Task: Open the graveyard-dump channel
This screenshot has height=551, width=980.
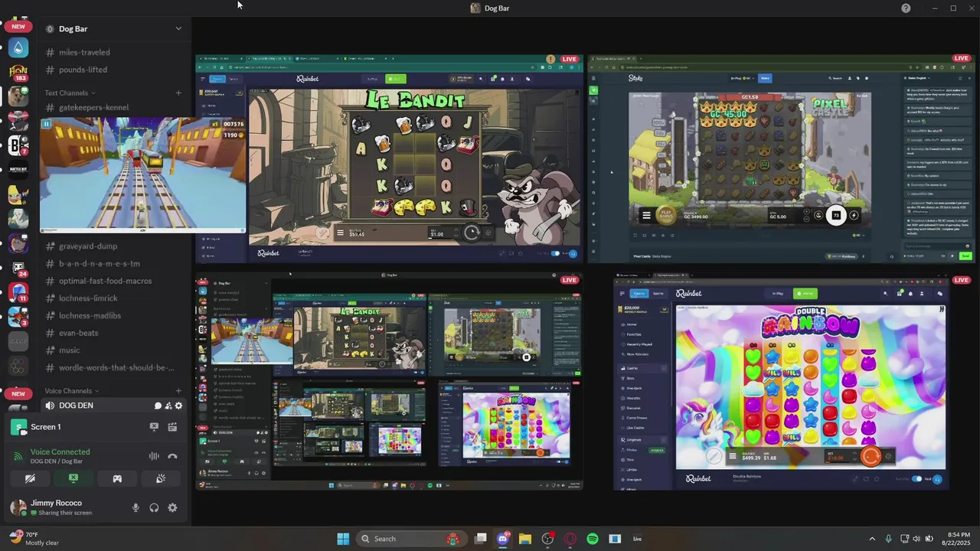Action: pyautogui.click(x=113, y=246)
